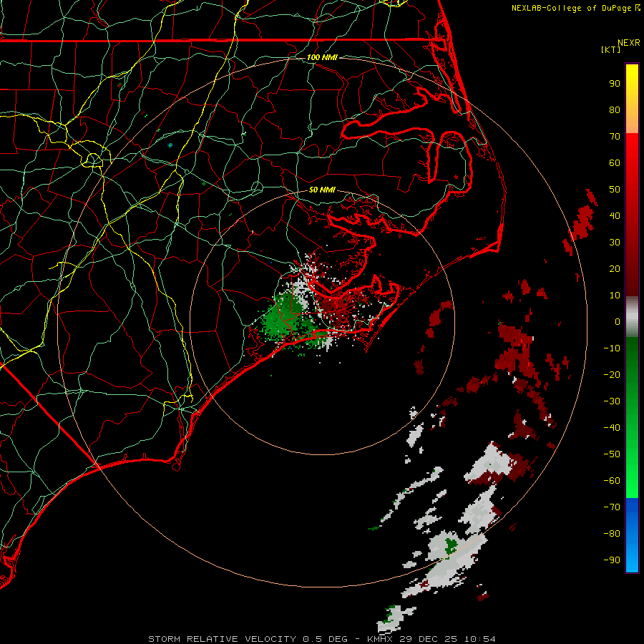This screenshot has height=644, width=644.
Task: Click the -60 value on velocity scale
Action: coord(612,481)
